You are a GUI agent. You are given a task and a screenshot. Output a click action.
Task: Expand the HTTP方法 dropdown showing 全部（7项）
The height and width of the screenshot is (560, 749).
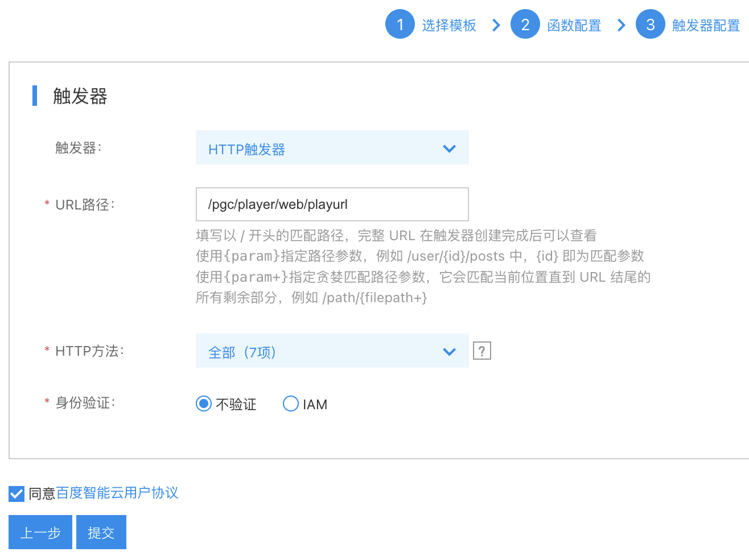tap(332, 351)
